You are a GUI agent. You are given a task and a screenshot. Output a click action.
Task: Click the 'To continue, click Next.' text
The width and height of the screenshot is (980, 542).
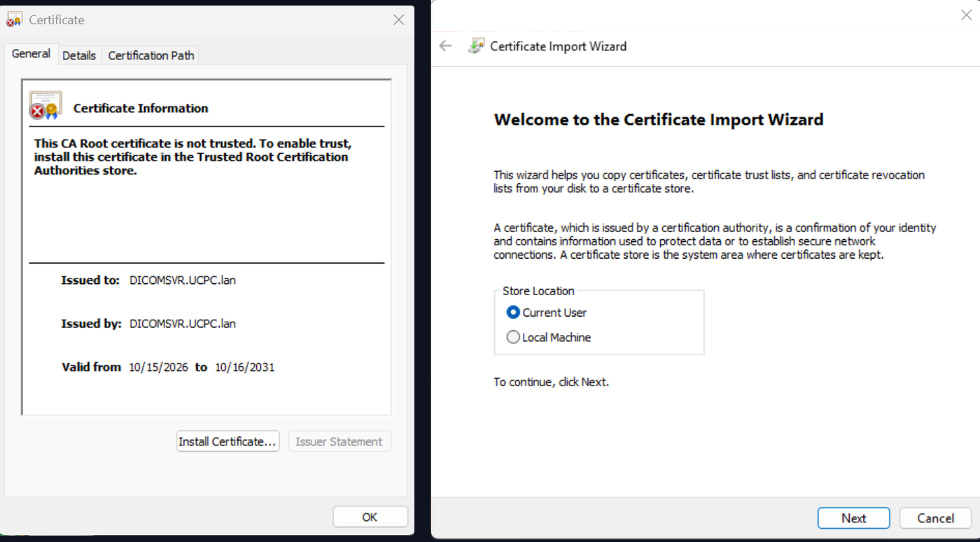[551, 382]
